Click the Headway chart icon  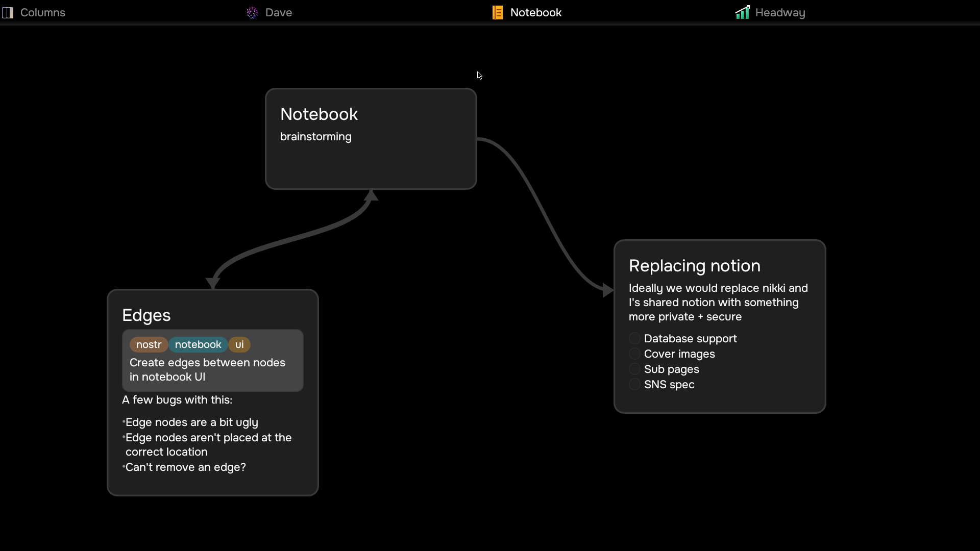(742, 12)
